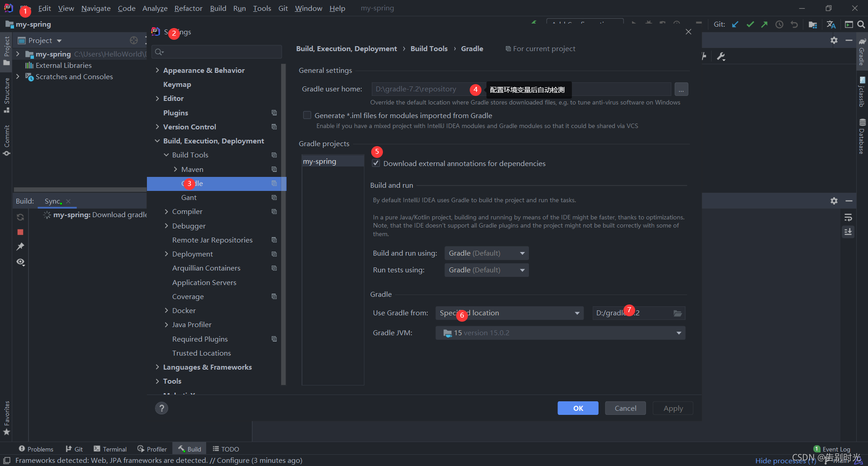Stop the running sync with red square
Image resolution: width=868 pixels, height=466 pixels.
20,232
